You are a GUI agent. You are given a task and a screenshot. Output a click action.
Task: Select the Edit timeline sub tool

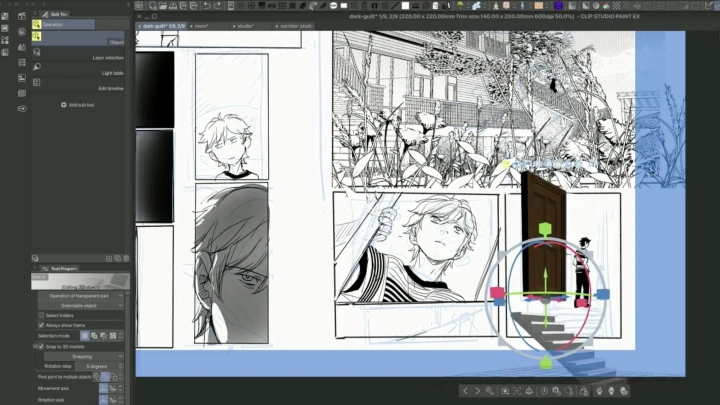coord(78,84)
